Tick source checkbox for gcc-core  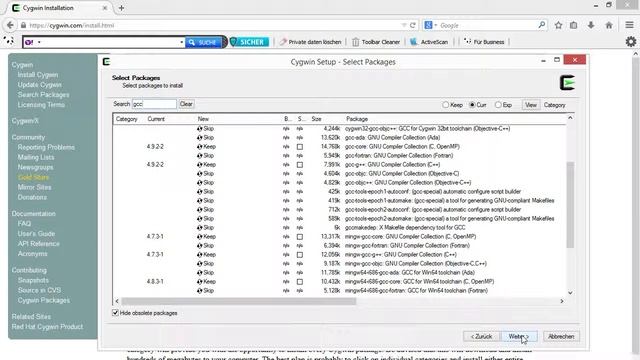point(300,147)
